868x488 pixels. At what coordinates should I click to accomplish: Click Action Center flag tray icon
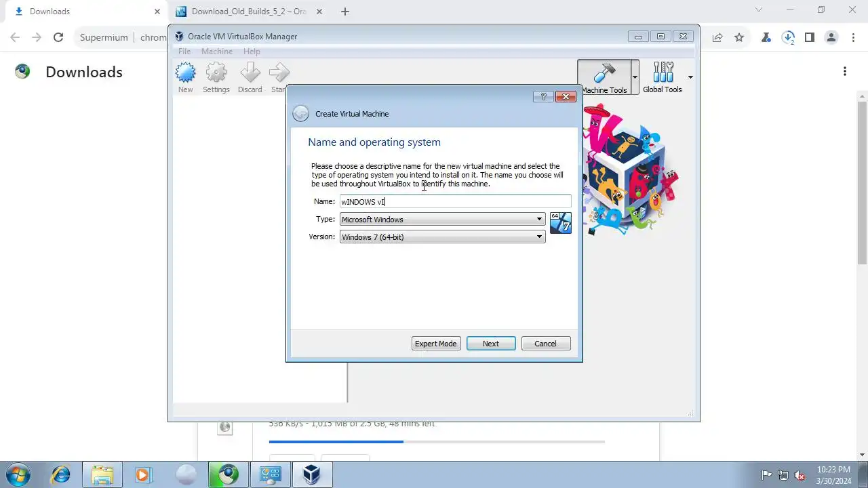pos(767,475)
